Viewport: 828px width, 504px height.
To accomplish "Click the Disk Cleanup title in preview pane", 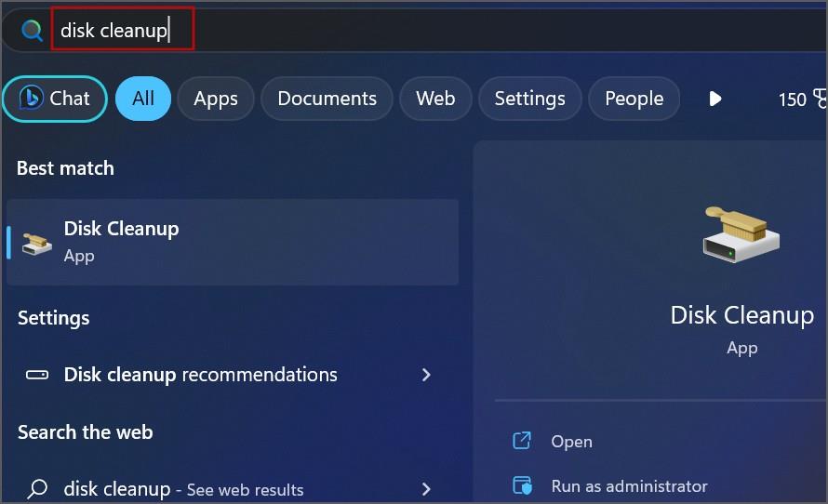I will (x=741, y=315).
